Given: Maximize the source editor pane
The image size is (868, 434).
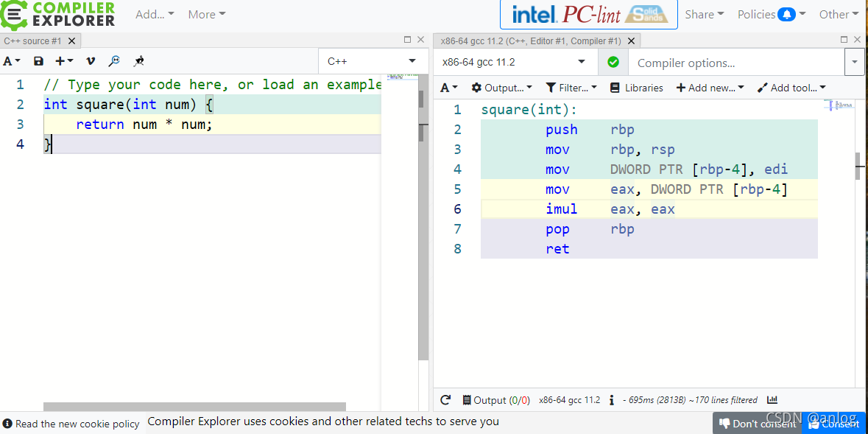Looking at the screenshot, I should click(407, 39).
